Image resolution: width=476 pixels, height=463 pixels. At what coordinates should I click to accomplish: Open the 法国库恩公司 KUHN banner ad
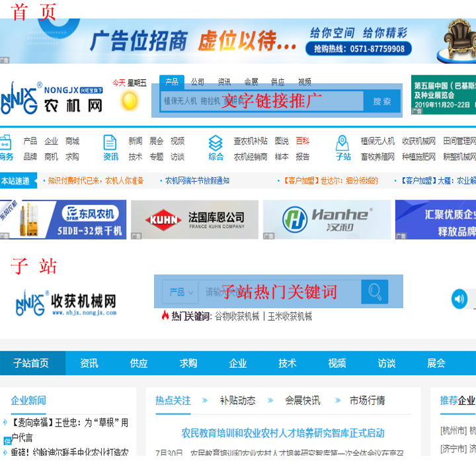(x=194, y=220)
